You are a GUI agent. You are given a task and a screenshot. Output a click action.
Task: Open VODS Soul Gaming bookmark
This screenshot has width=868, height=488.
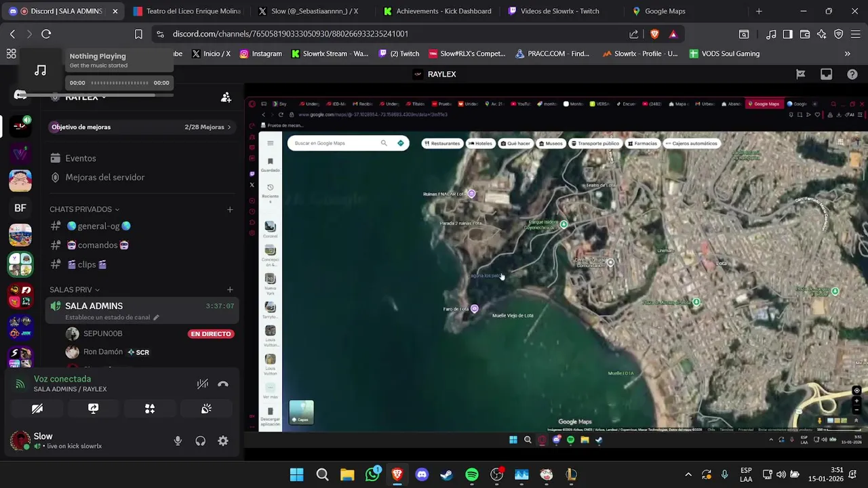tap(724, 54)
